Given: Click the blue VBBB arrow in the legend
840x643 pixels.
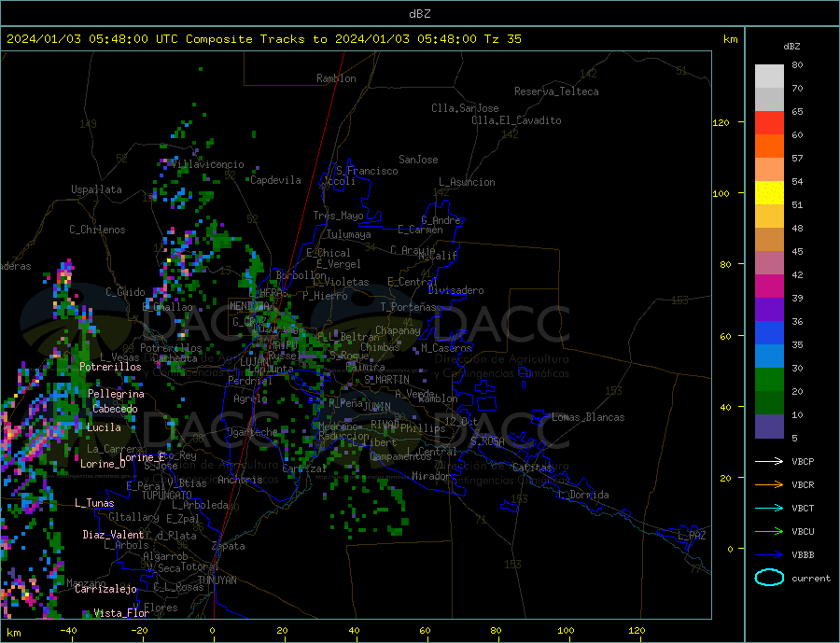Looking at the screenshot, I should 769,555.
